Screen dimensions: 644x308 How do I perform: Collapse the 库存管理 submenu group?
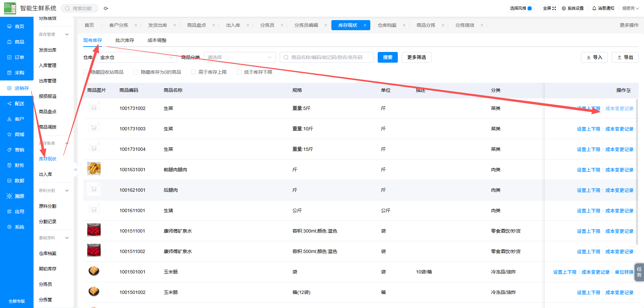pyautogui.click(x=67, y=35)
